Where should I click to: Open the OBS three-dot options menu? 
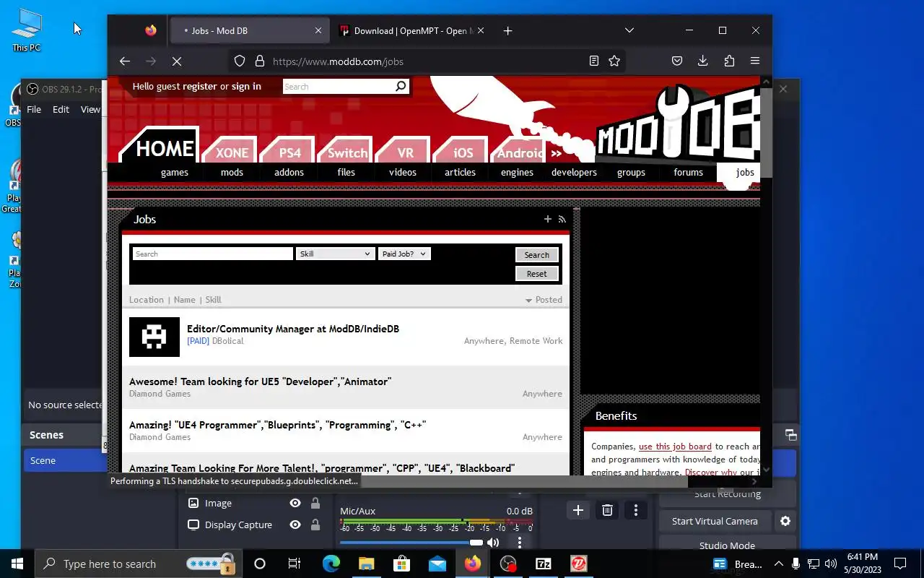tap(635, 511)
